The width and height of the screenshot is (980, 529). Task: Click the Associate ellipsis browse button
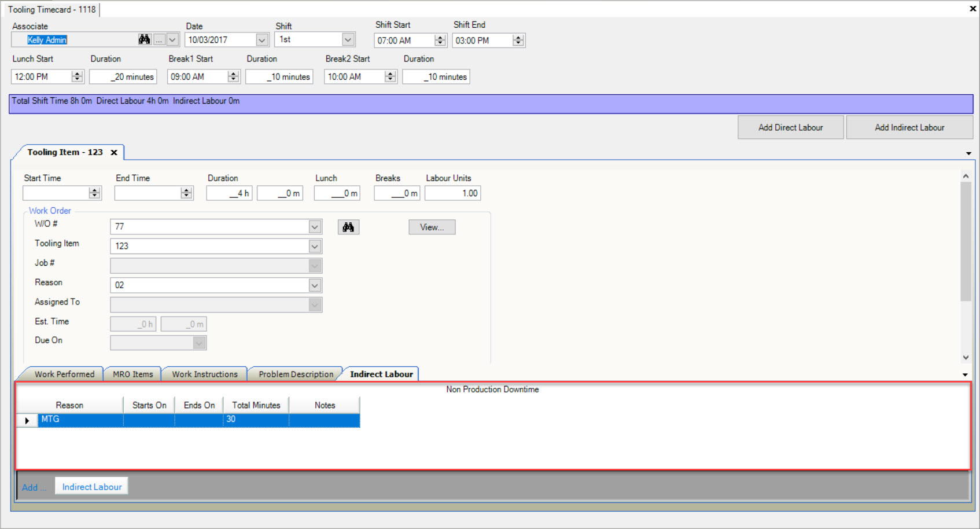click(159, 40)
